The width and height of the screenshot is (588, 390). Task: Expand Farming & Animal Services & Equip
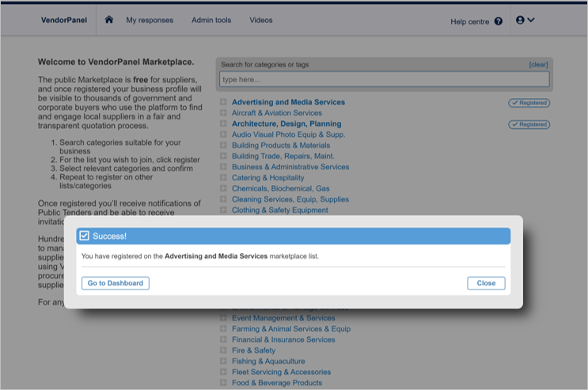point(223,329)
